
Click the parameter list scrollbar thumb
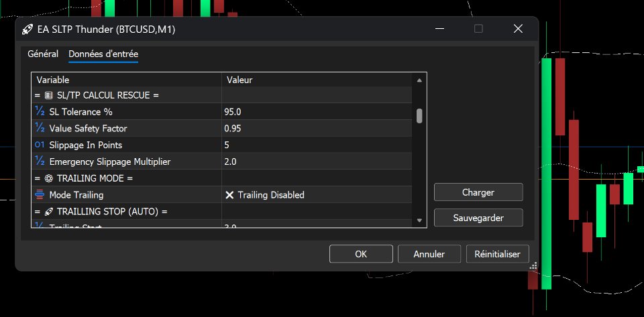[419, 116]
